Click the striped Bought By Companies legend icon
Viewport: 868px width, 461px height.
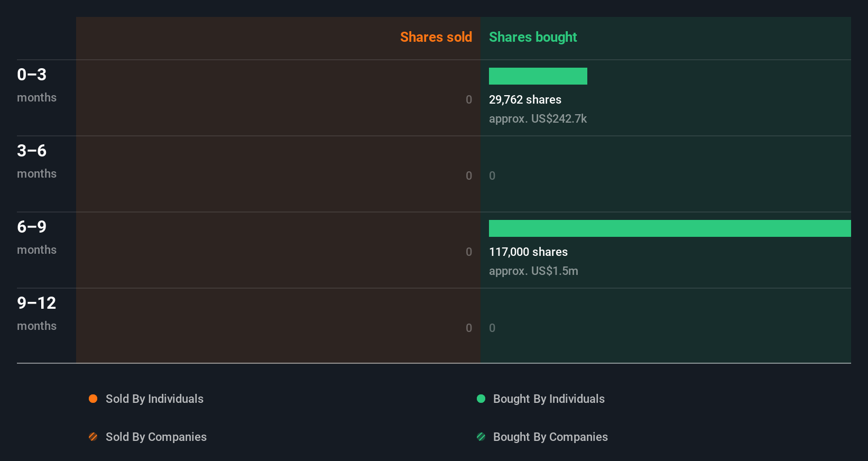pos(481,437)
